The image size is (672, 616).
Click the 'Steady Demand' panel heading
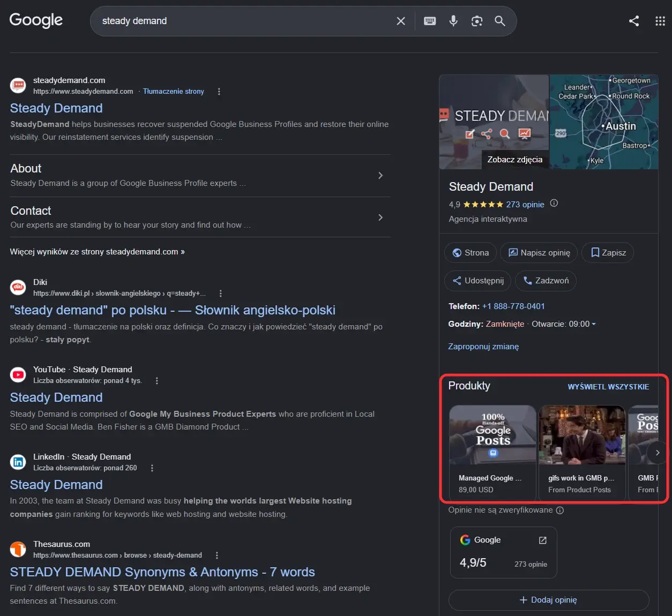click(x=491, y=187)
